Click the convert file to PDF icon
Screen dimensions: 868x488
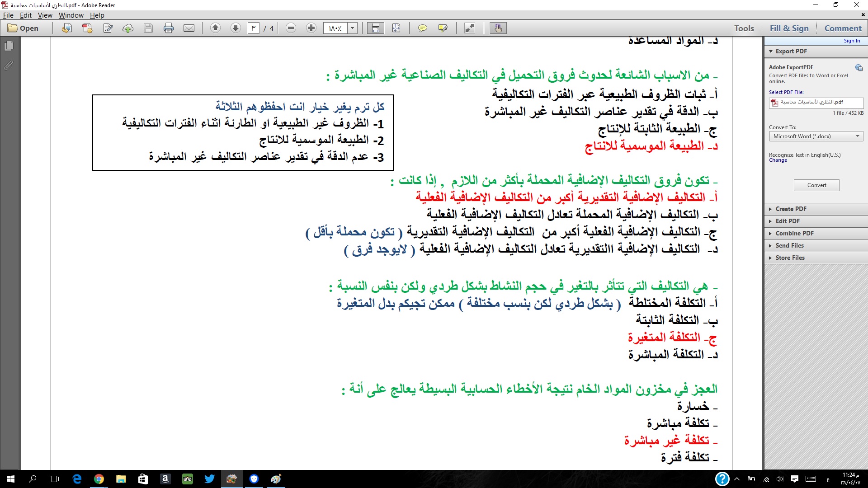66,28
